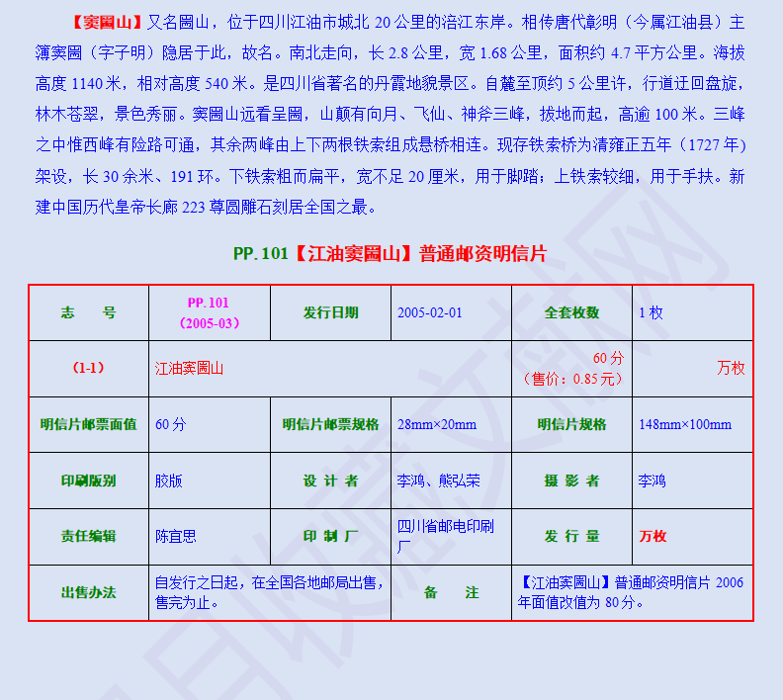Click the 摄影者 label cell
The height and width of the screenshot is (700, 783).
571,481
